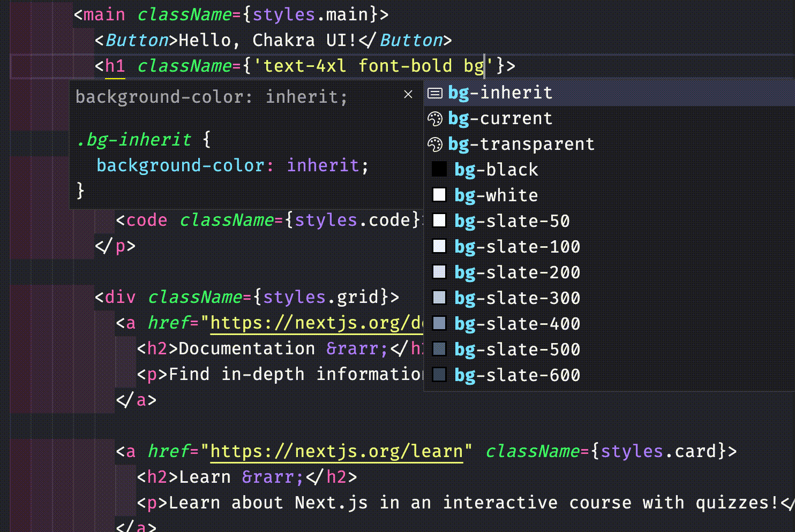This screenshot has height=532, width=795.
Task: Click the property icon beside bg-inherit
Action: click(x=435, y=93)
